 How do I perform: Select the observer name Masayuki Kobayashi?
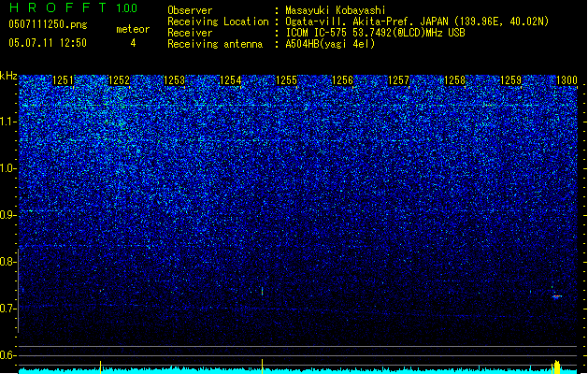point(336,10)
